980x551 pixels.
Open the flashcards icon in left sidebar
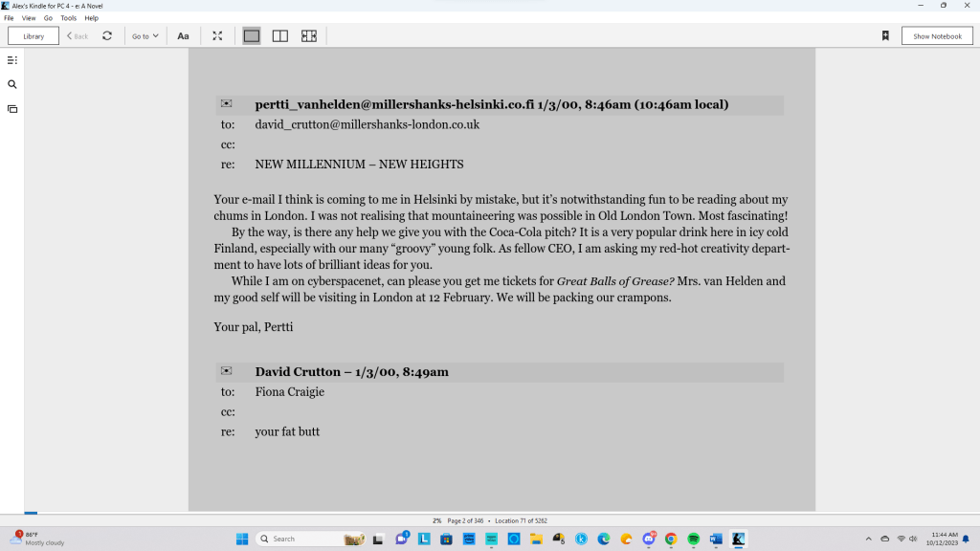[x=12, y=109]
